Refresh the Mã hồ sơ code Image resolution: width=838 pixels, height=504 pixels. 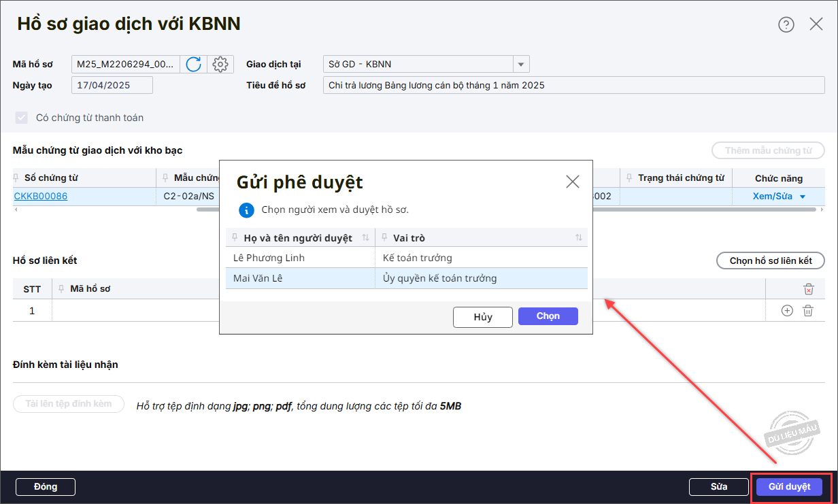coord(194,65)
